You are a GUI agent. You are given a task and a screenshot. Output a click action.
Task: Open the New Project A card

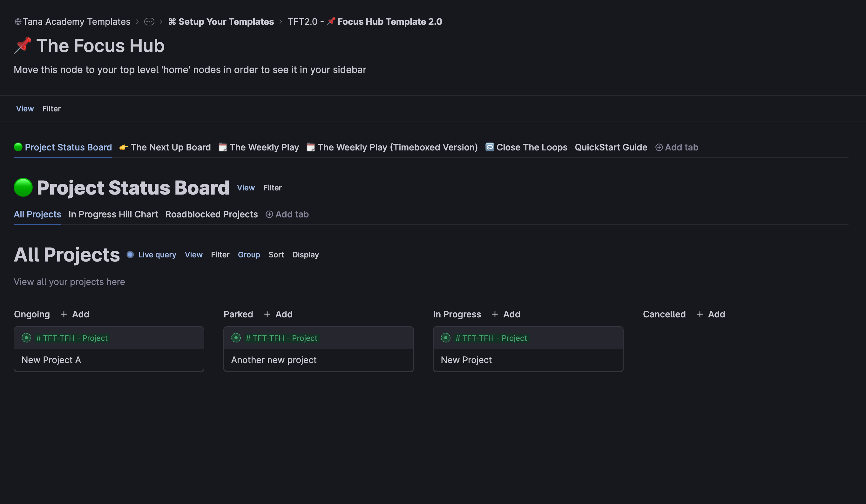pyautogui.click(x=51, y=360)
